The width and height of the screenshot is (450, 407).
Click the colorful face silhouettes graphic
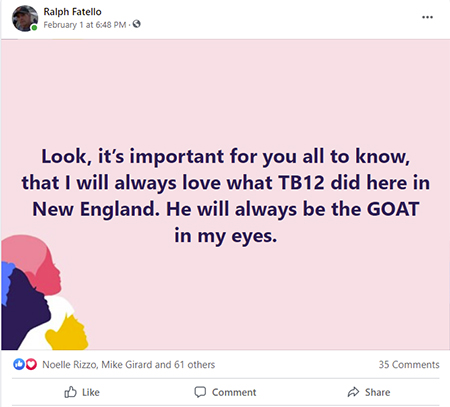coord(44,292)
